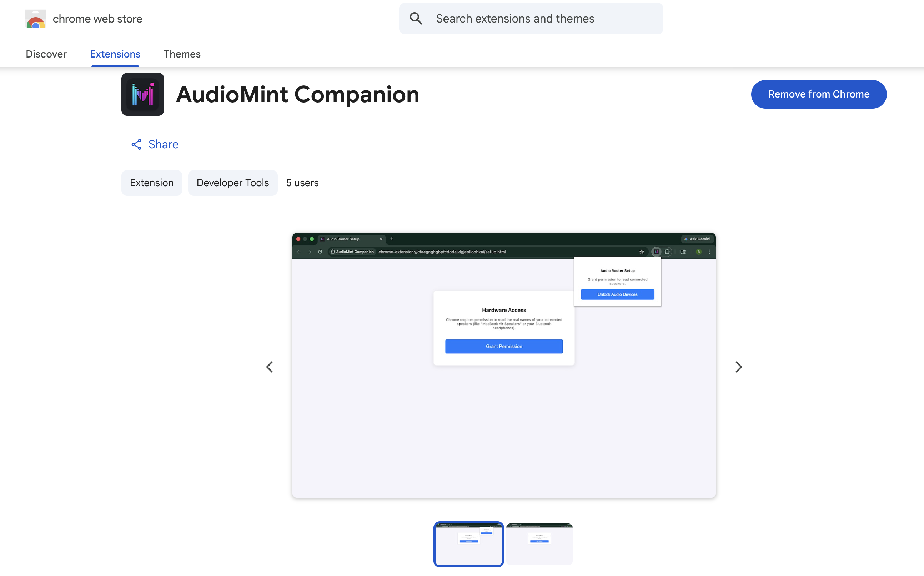Click the 5 users text

point(302,183)
